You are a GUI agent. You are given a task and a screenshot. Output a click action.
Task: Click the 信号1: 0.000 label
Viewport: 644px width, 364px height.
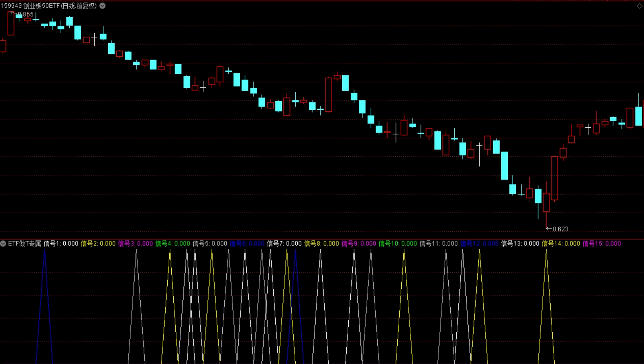coord(61,244)
